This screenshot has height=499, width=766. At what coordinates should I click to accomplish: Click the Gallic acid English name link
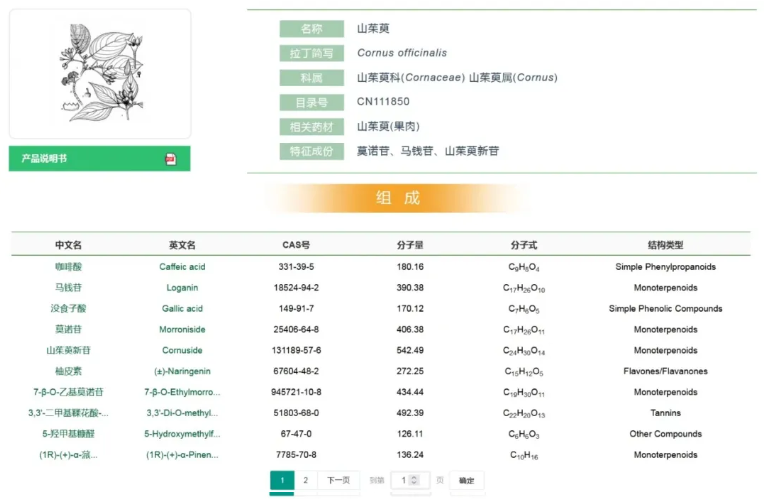coord(182,309)
